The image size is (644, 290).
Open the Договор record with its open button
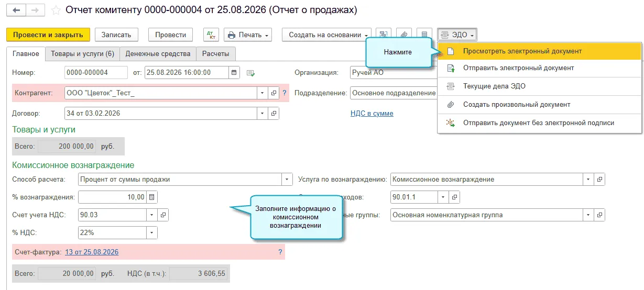pos(274,113)
